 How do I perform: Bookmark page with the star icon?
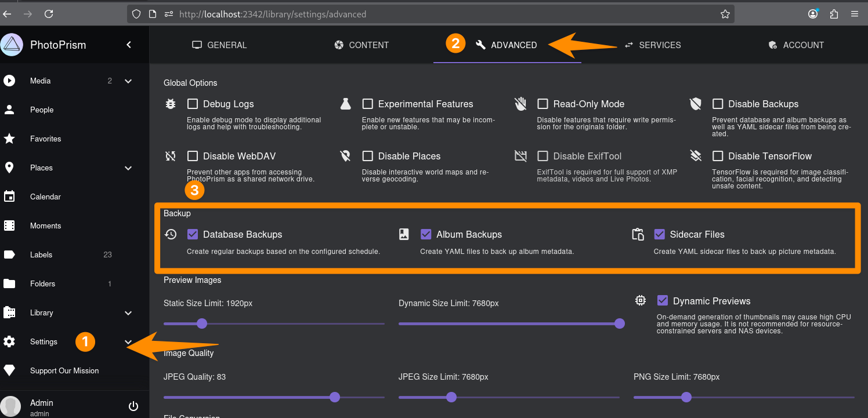725,14
